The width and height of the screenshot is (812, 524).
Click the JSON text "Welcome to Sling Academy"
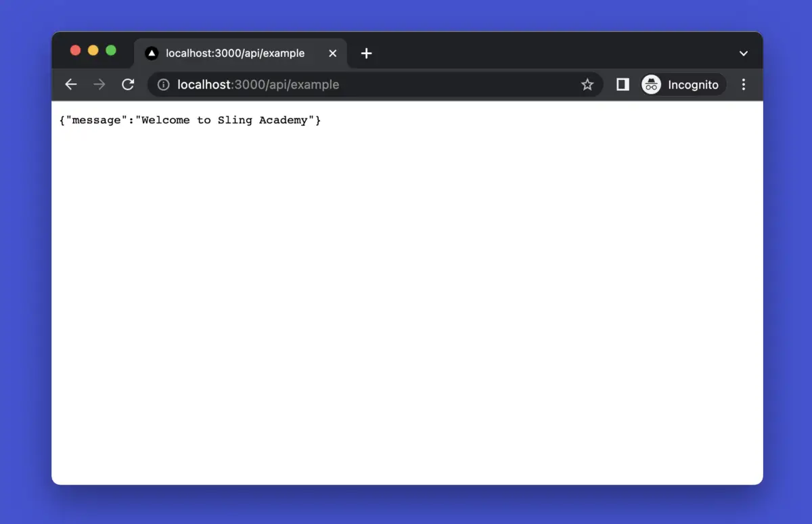click(225, 121)
